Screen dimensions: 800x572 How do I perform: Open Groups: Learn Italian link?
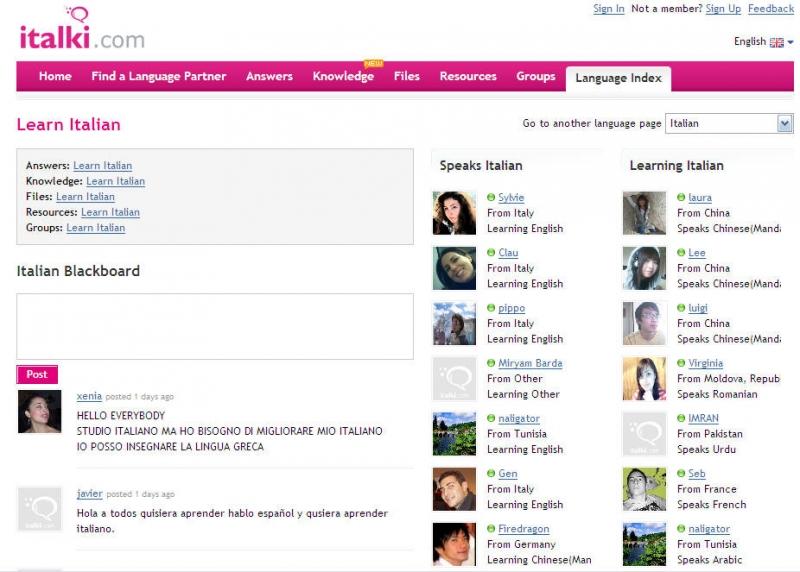pos(96,228)
